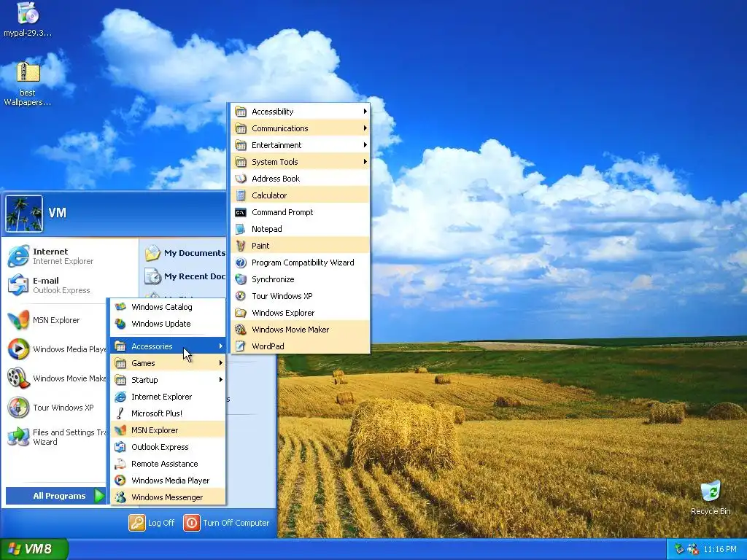Open Windows Messenger in All Programs

pyautogui.click(x=168, y=497)
